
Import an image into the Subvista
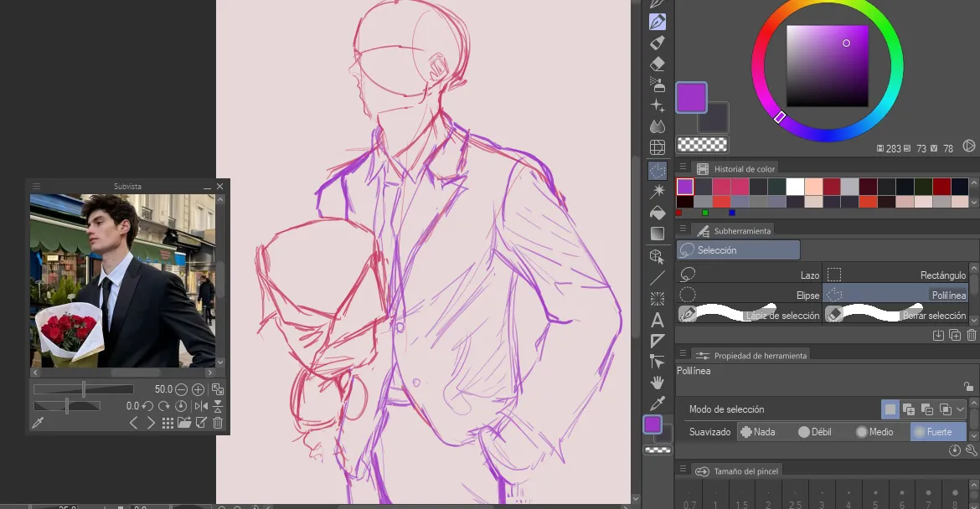183,423
